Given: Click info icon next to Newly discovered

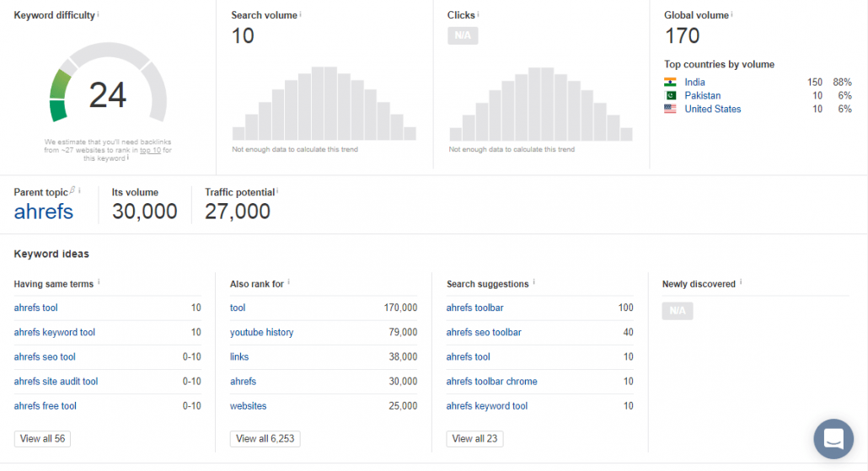Looking at the screenshot, I should coord(741,282).
